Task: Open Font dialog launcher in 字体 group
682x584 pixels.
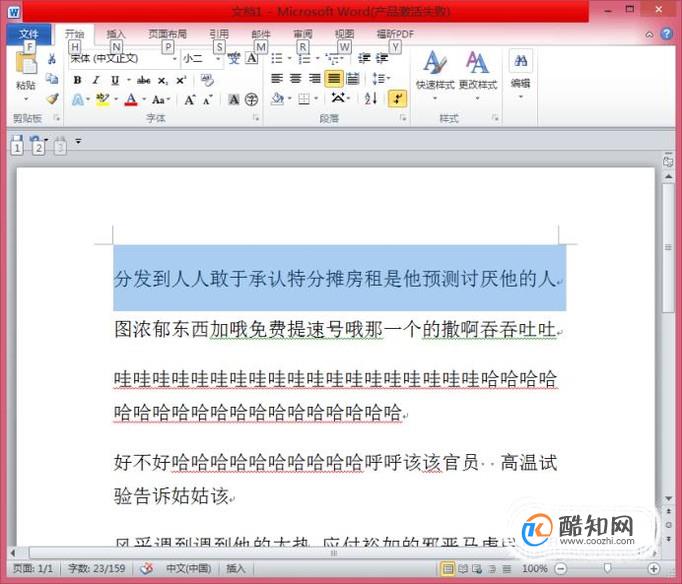Action: [x=256, y=117]
